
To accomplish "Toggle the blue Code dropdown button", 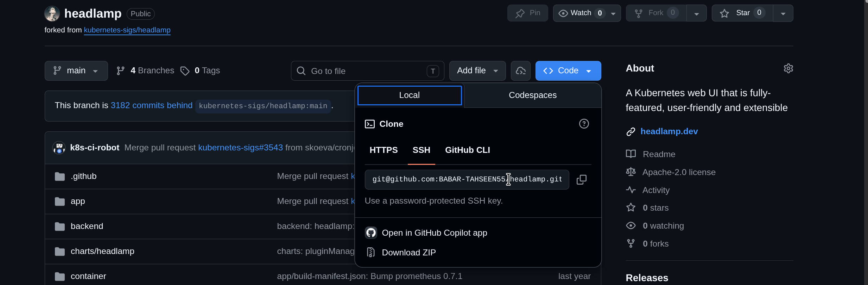I will [x=568, y=71].
